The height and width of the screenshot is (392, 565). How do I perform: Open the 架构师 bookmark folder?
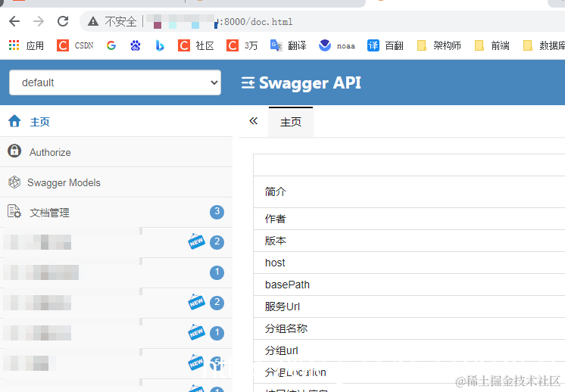pos(439,45)
